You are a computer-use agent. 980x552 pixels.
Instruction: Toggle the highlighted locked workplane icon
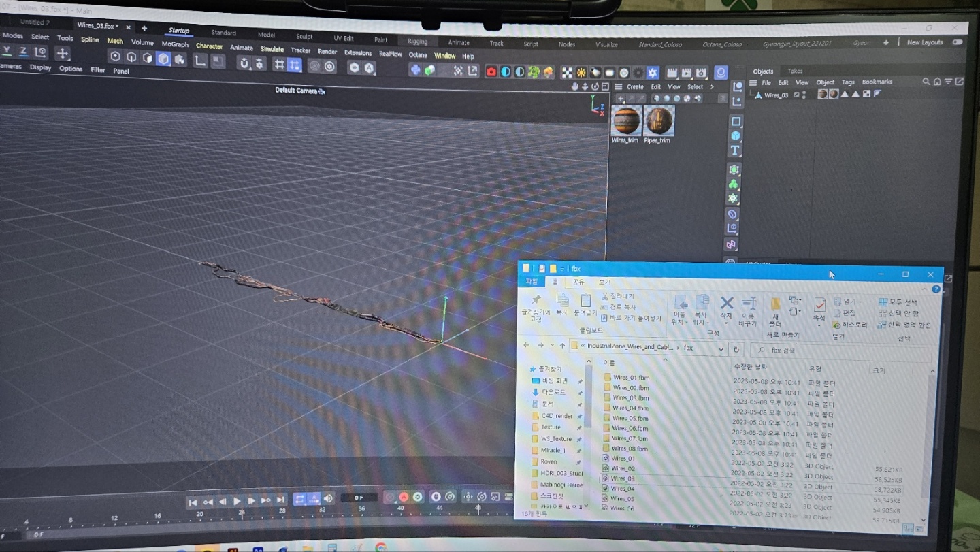click(294, 65)
